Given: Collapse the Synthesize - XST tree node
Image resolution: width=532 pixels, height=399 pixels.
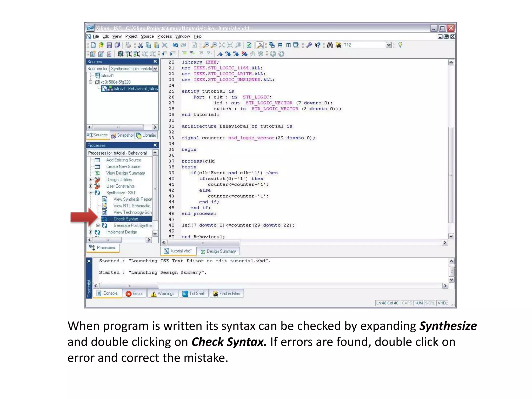Looking at the screenshot, I should pos(90,192).
